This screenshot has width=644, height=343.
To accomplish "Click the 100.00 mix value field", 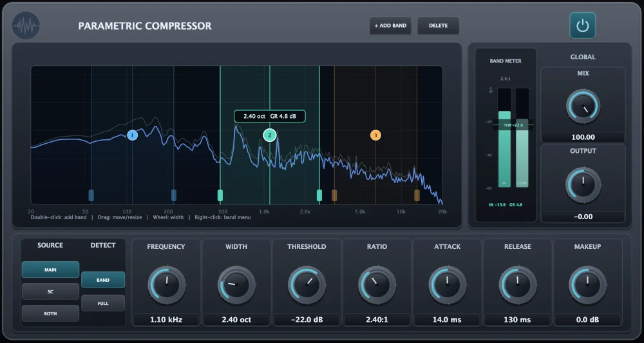I will pyautogui.click(x=583, y=137).
